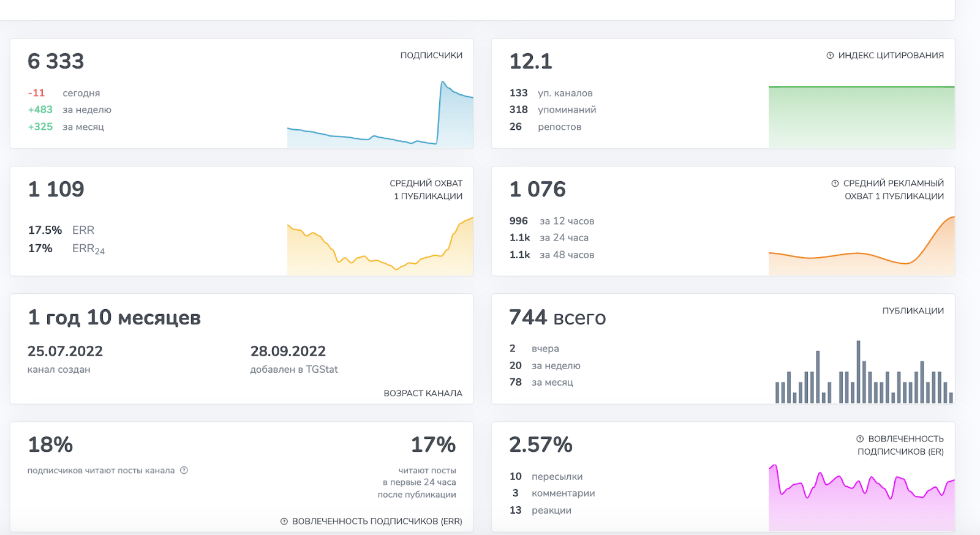The image size is (980, 535).
Task: Click the gray publications bar chart
Action: (864, 372)
